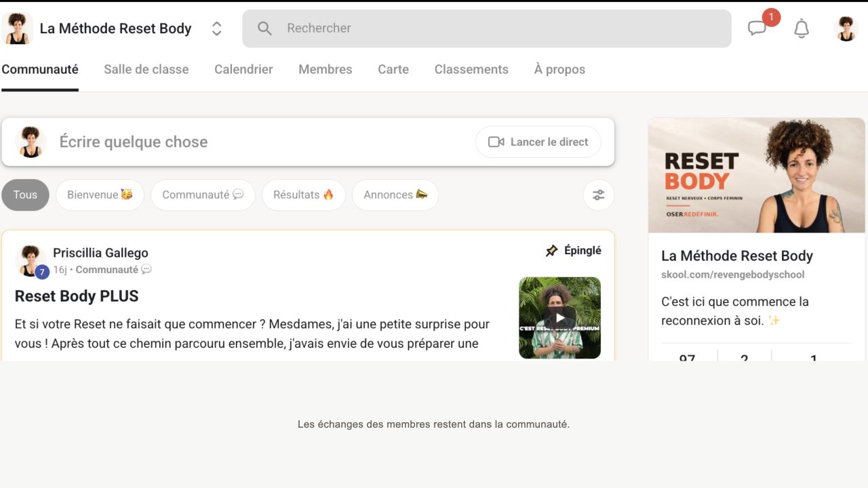Filter posts by Bienvenue
This screenshot has height=488, width=868.
point(100,195)
